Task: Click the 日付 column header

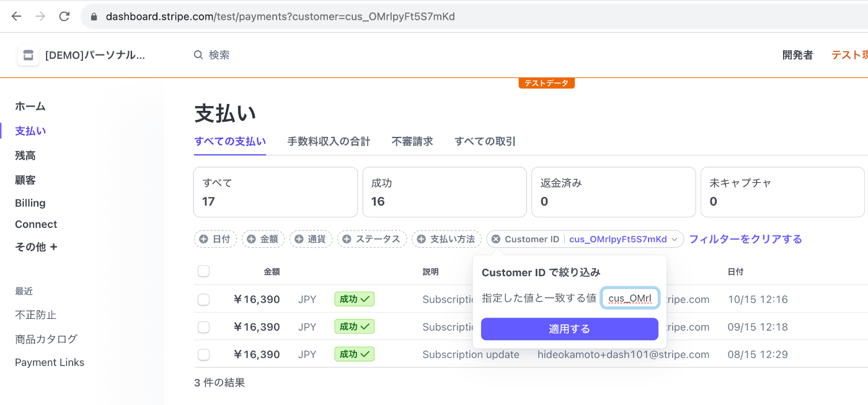Action: pos(735,271)
